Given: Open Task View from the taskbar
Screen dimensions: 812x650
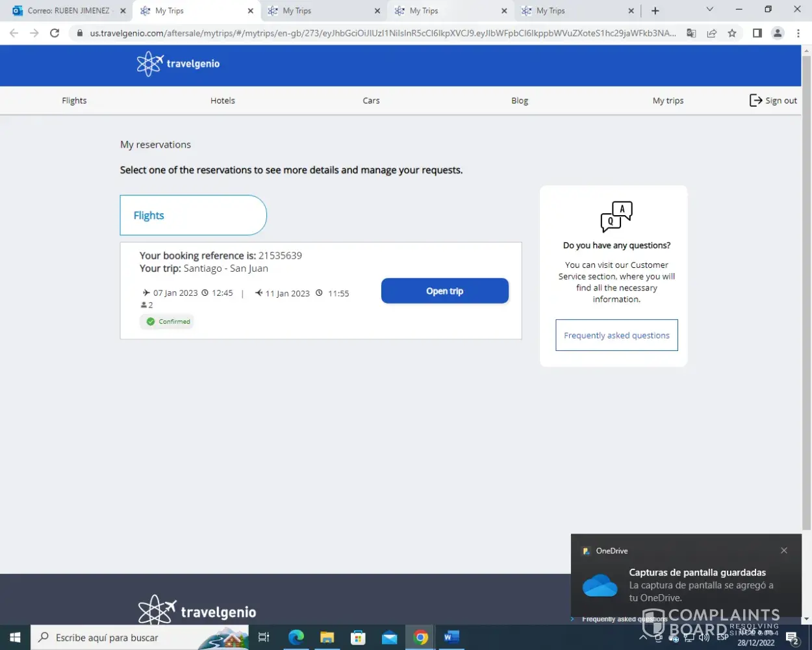Looking at the screenshot, I should pyautogui.click(x=264, y=638).
